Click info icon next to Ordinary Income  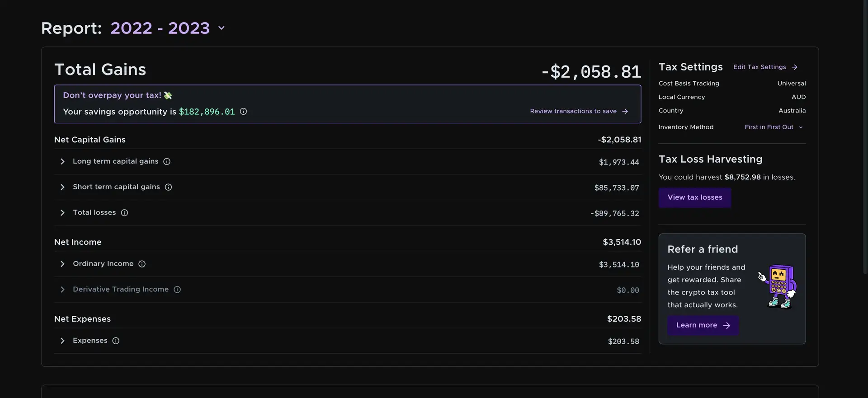click(x=142, y=264)
